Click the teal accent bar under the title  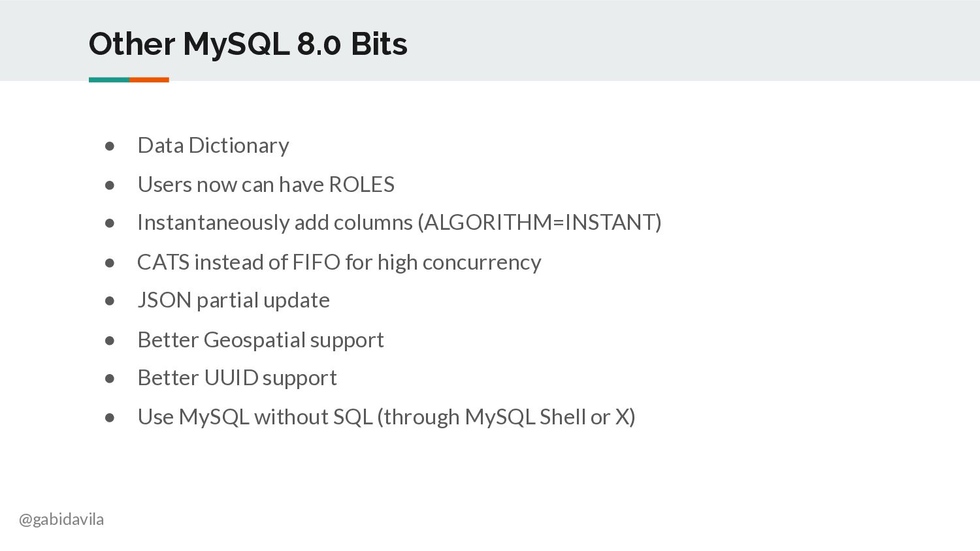(x=109, y=80)
